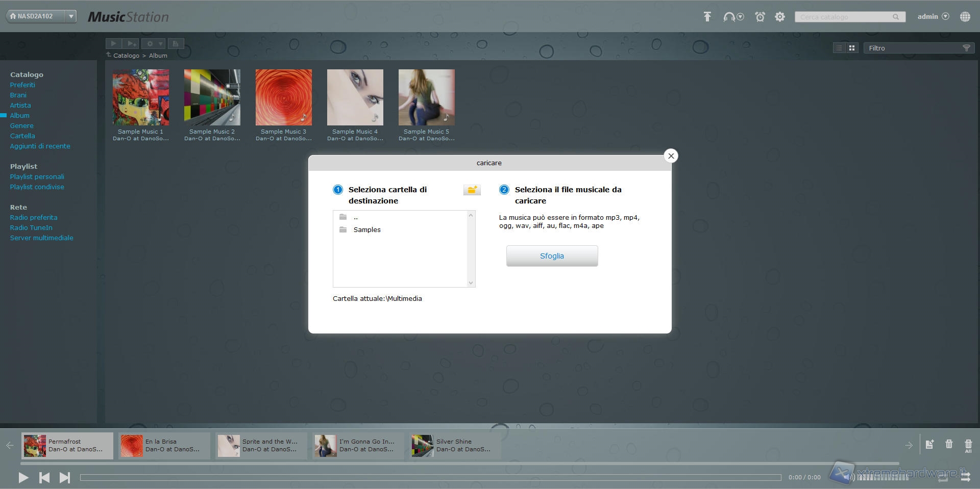Switch to list view mode

pos(839,48)
